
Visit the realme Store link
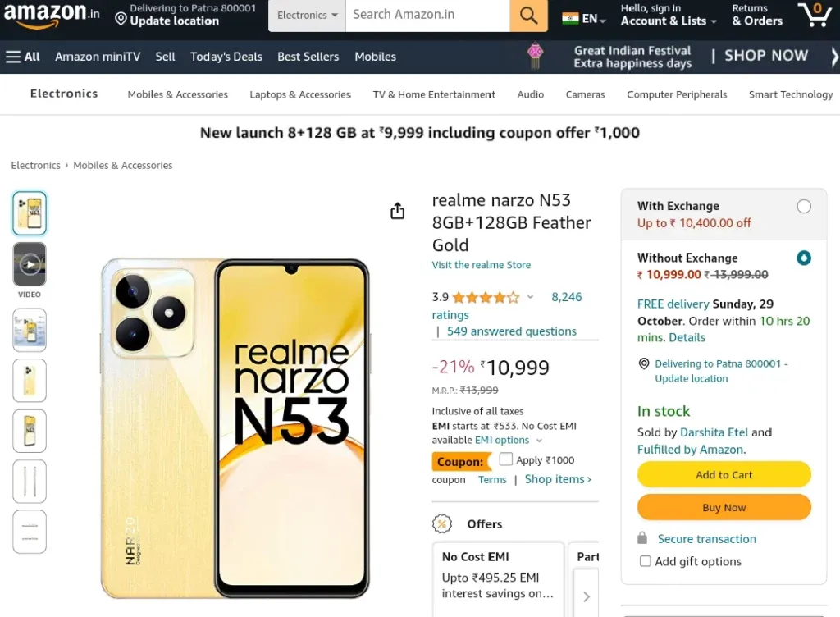[x=481, y=264]
